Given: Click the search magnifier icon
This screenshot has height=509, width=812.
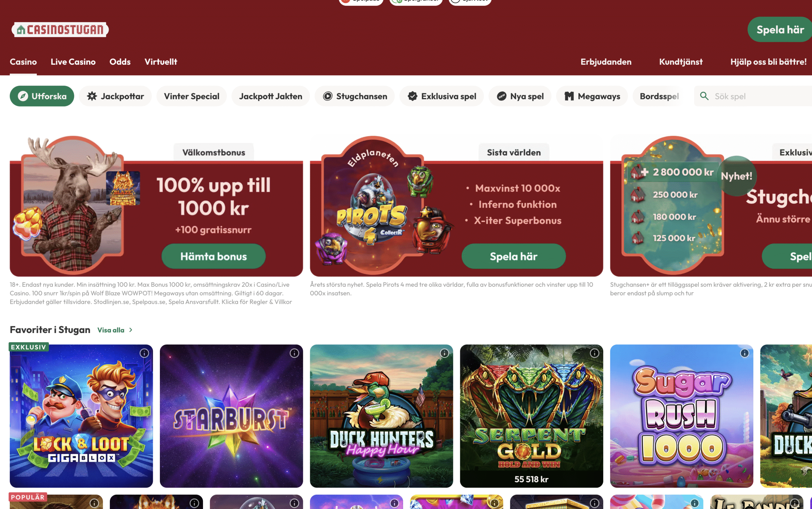Looking at the screenshot, I should tap(704, 96).
